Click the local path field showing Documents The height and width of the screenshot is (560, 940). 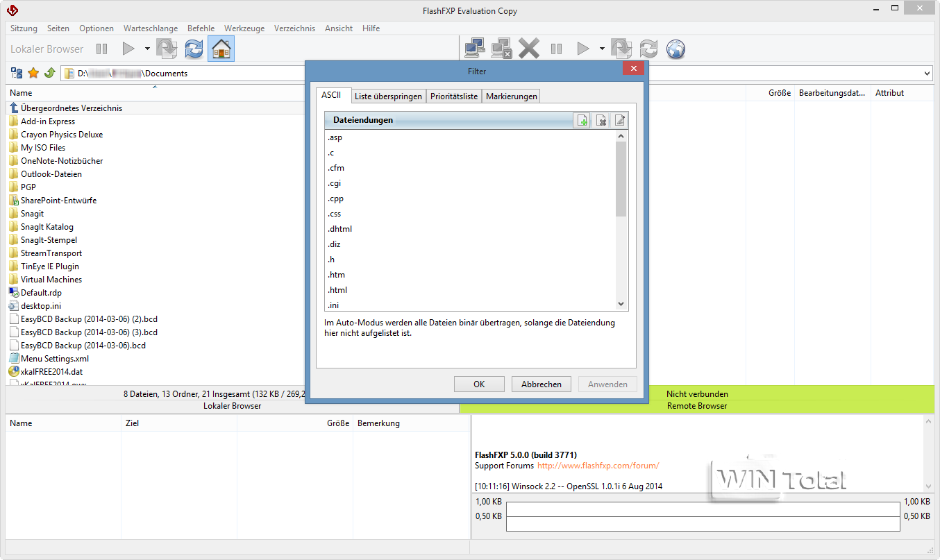[183, 73]
